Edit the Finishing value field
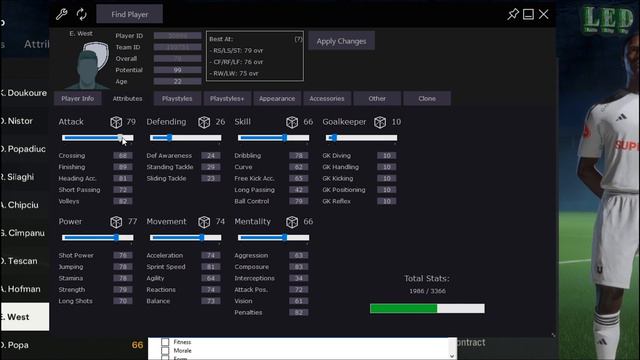Viewport: 640px width, 360px height. 123,167
